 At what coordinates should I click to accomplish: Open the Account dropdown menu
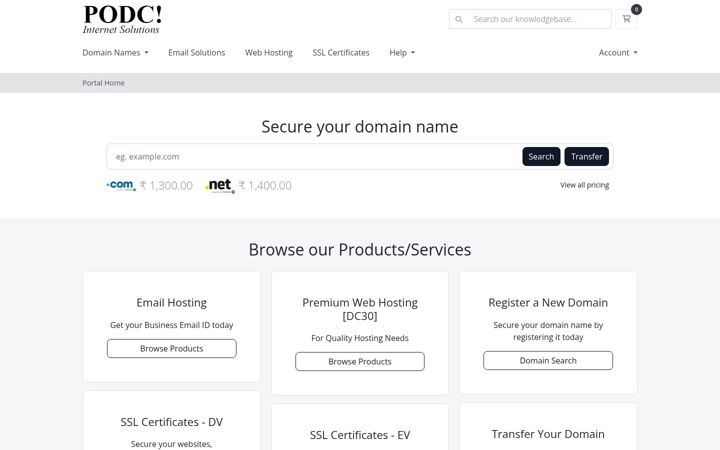coord(618,53)
